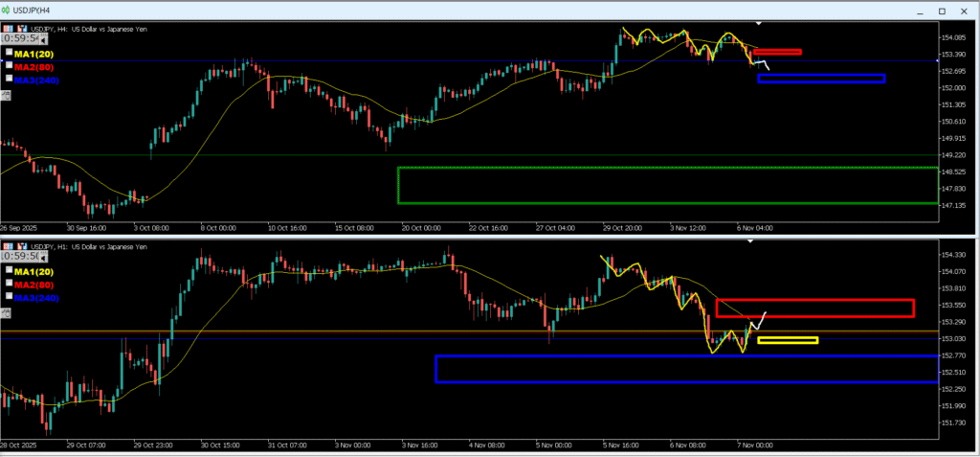Screen dimensions: 980x457
Task: Click the second small icon beside the H4 chart symbol name
Action: click(21, 29)
